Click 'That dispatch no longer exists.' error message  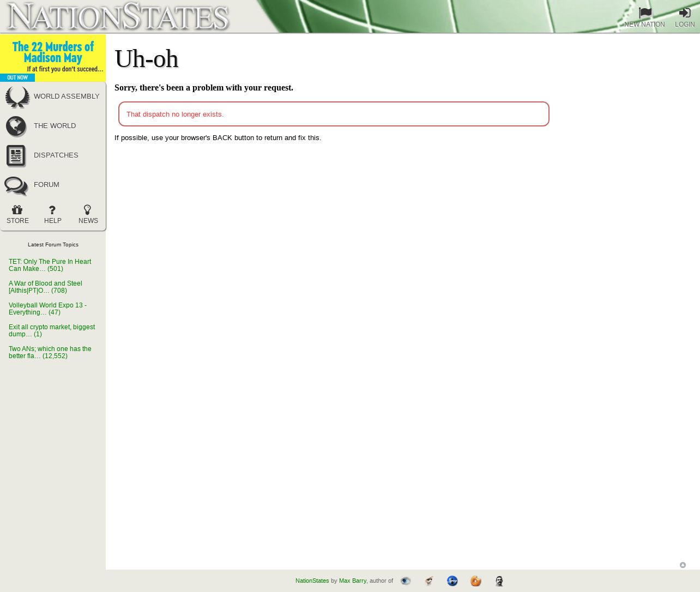pyautogui.click(x=175, y=114)
